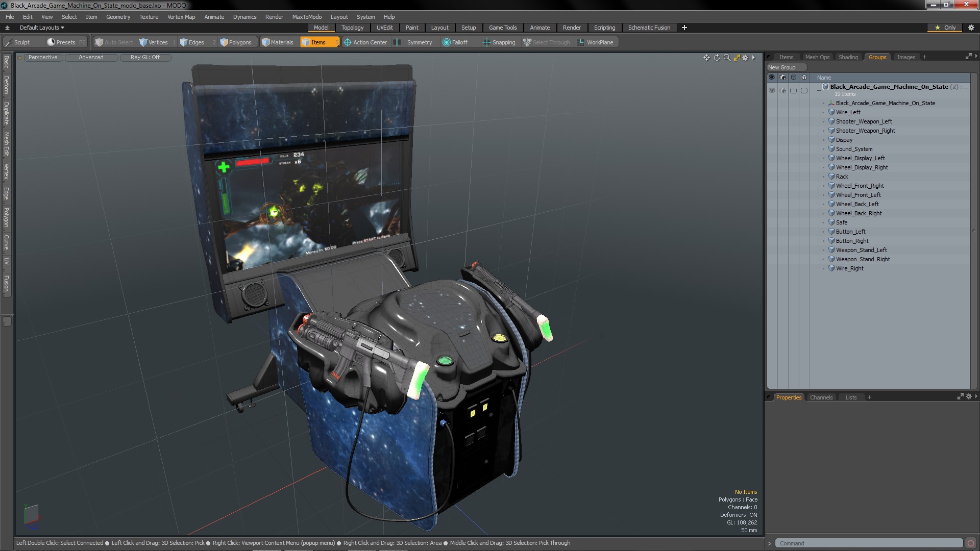Toggle visibility eye of Black_Arcade_Game_Machine_On_State group
This screenshot has width=980, height=551.
click(772, 90)
